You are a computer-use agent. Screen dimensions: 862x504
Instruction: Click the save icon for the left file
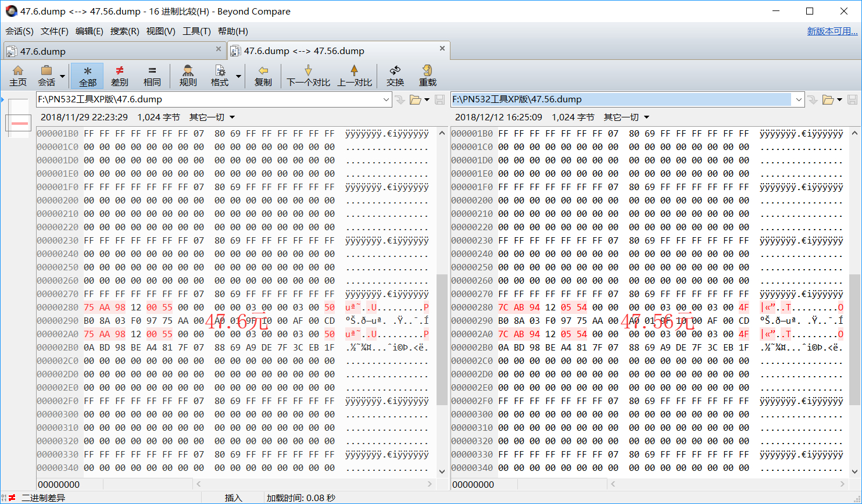439,99
